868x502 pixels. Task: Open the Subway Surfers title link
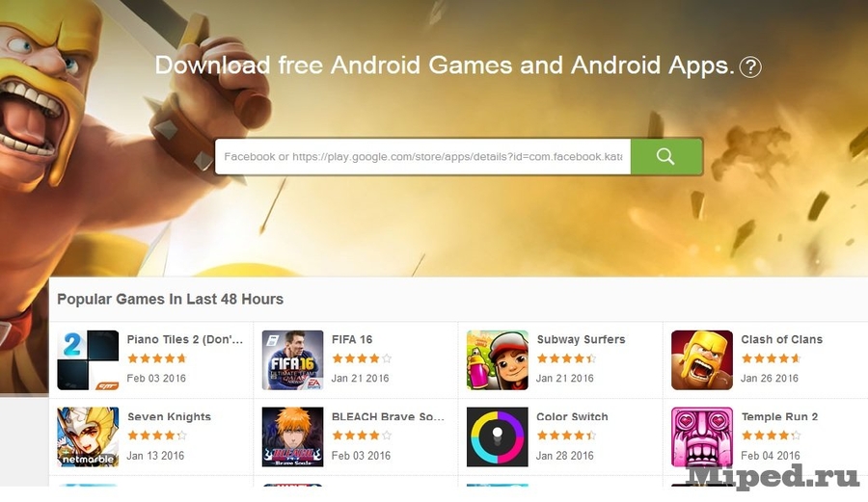click(x=581, y=339)
